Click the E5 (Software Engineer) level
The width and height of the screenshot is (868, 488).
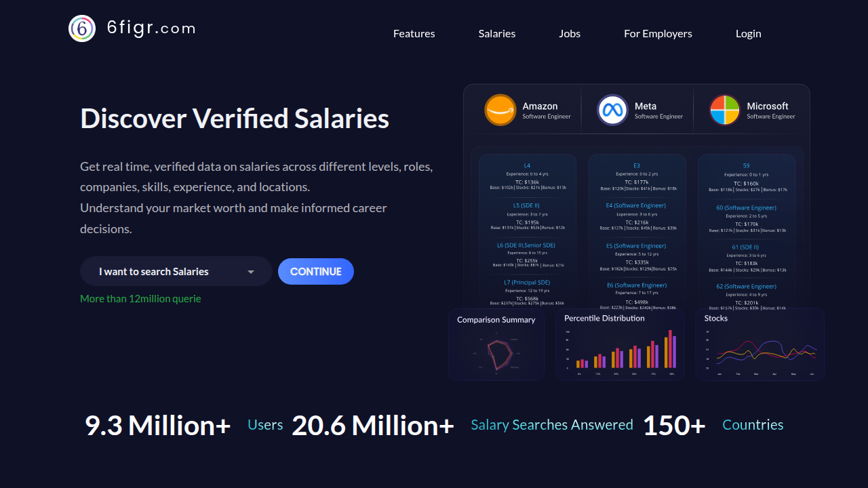point(636,245)
